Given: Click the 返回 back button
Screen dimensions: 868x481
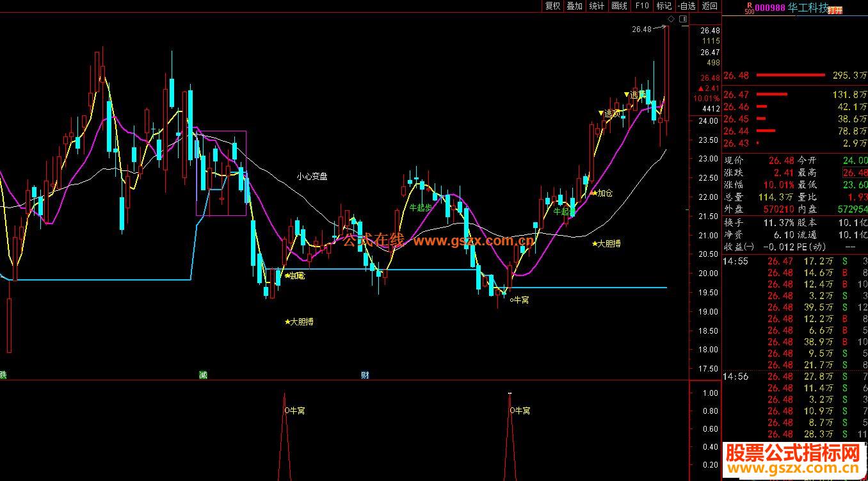Looking at the screenshot, I should [x=709, y=6].
